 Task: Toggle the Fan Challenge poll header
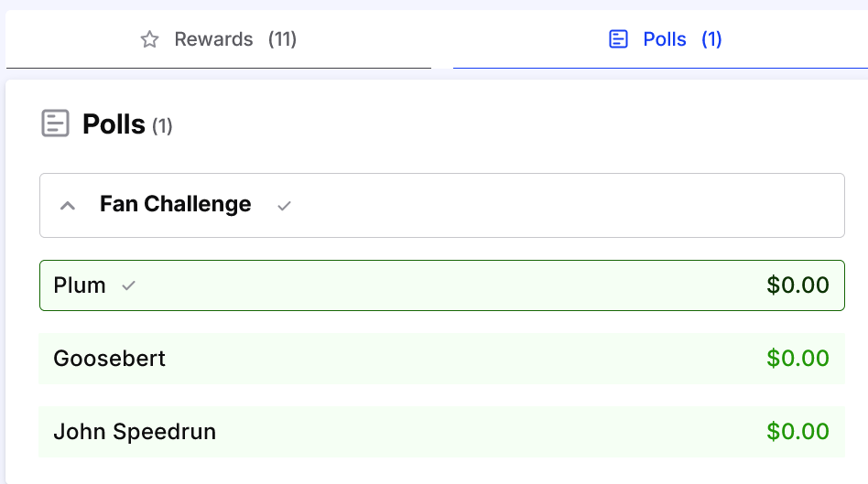tap(441, 205)
